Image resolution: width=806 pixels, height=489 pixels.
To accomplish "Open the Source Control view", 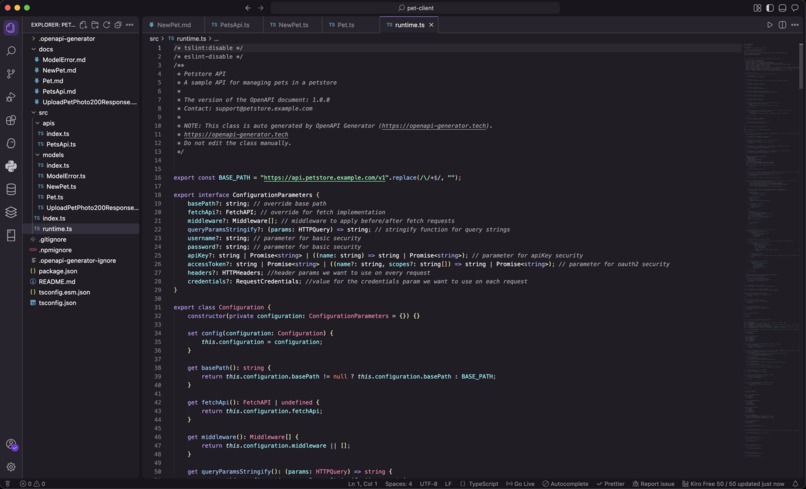I will tap(11, 74).
